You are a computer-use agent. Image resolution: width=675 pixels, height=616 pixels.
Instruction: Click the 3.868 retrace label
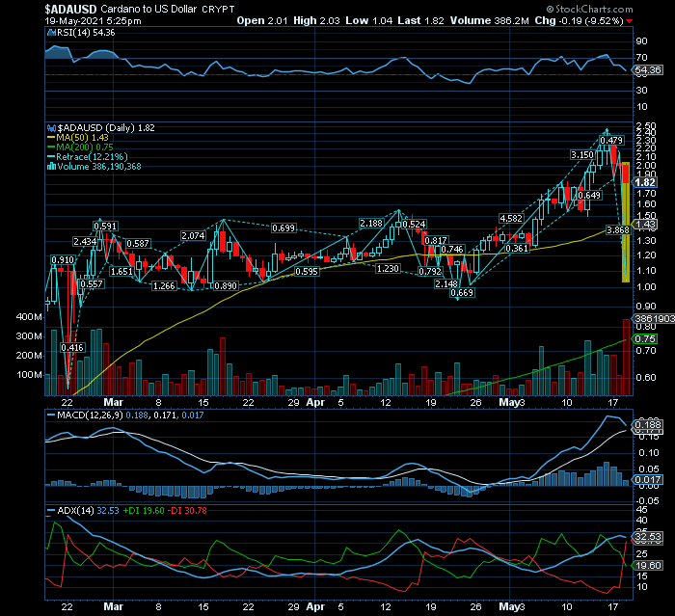point(618,229)
